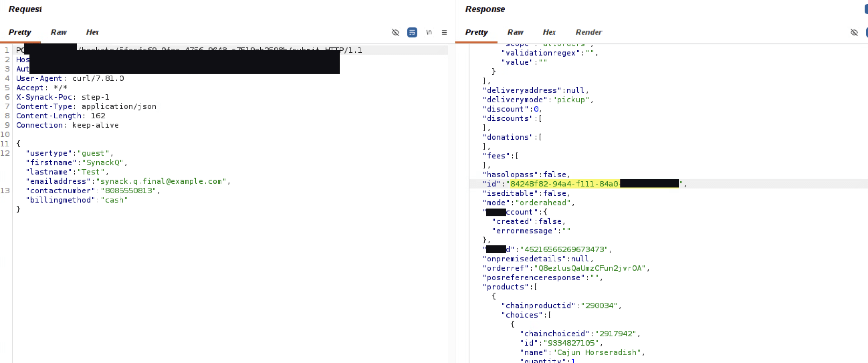868x363 pixels.
Task: Click the "created":false line
Action: (529, 221)
